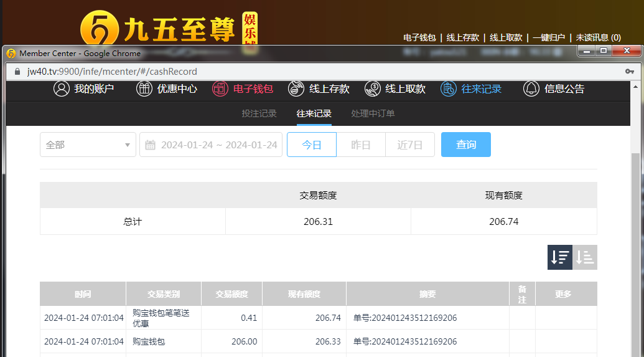Image resolution: width=644 pixels, height=357 pixels.
Task: Click the 一键归户 header link
Action: tap(549, 37)
